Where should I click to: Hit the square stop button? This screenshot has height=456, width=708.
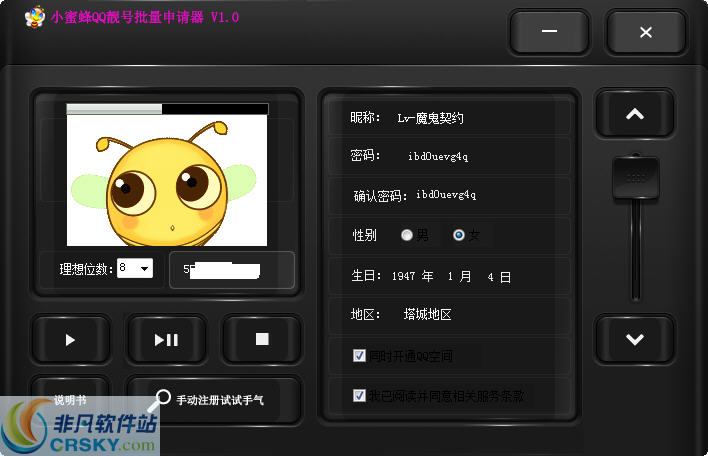point(262,340)
